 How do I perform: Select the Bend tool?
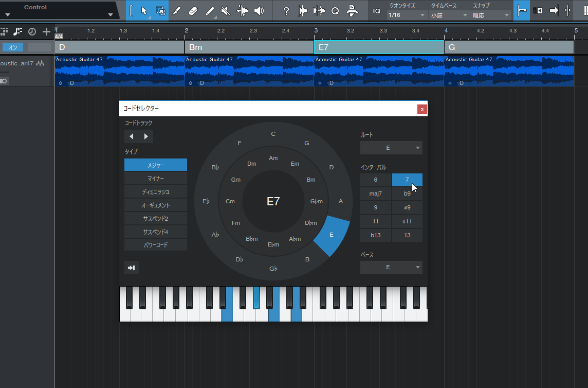coord(242,11)
